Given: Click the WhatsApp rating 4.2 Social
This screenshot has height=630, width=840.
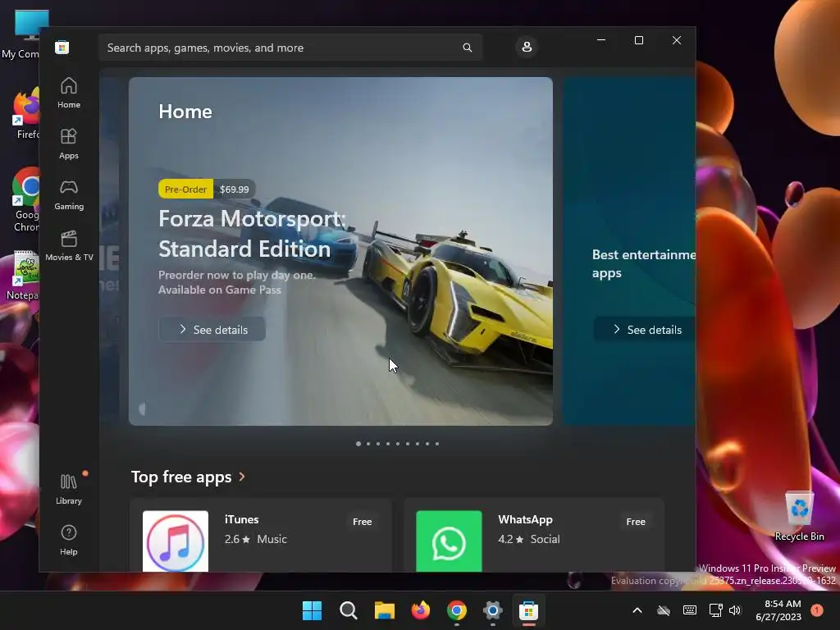Looking at the screenshot, I should (x=529, y=539).
